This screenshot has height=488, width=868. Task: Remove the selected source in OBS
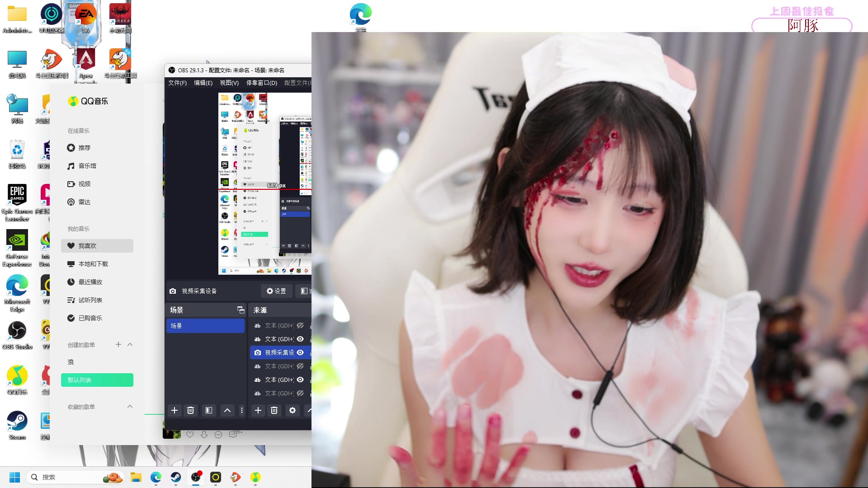pos(274,410)
